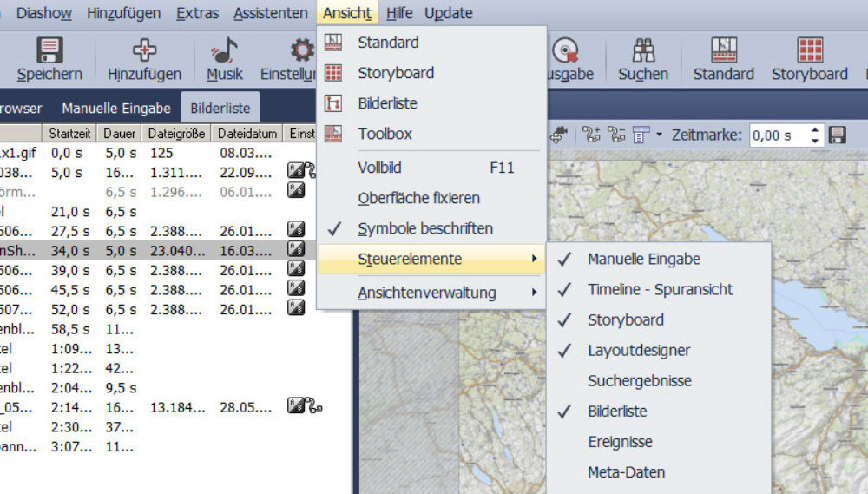The image size is (868, 494).
Task: Add a path point with plus icon
Action: click(x=592, y=135)
